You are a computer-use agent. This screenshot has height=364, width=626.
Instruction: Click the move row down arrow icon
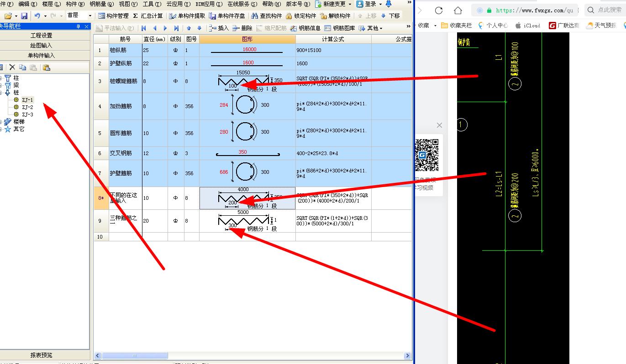[x=199, y=28]
